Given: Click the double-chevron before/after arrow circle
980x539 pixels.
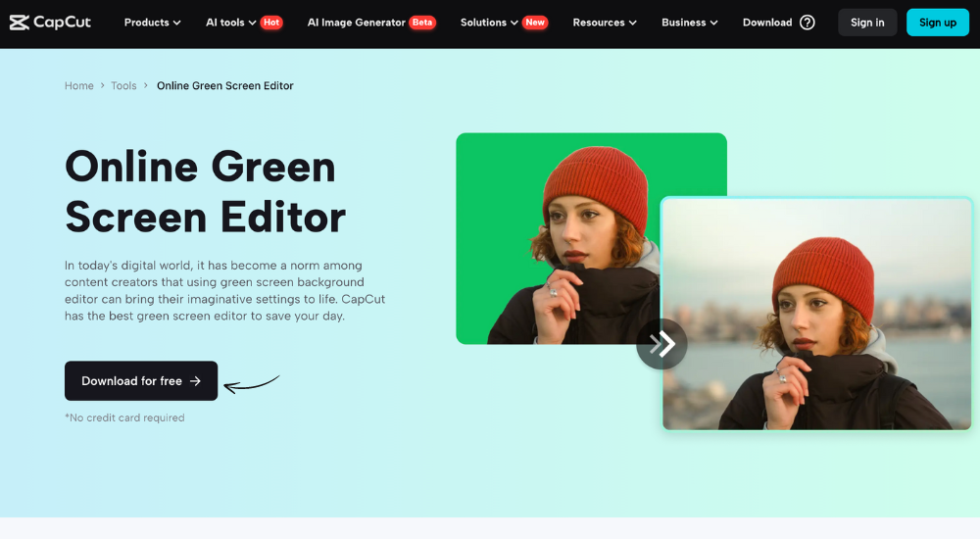Looking at the screenshot, I should [x=661, y=344].
